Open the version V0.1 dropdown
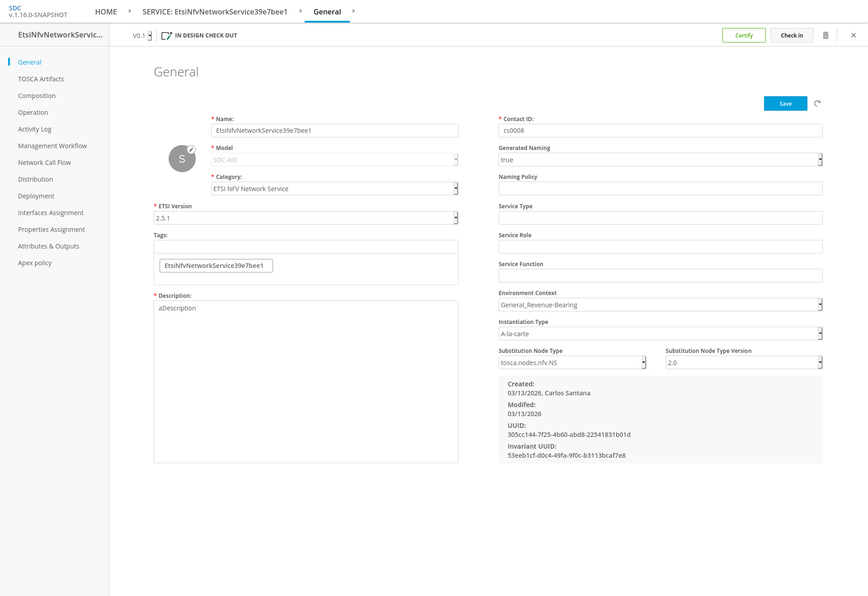 pyautogui.click(x=149, y=36)
